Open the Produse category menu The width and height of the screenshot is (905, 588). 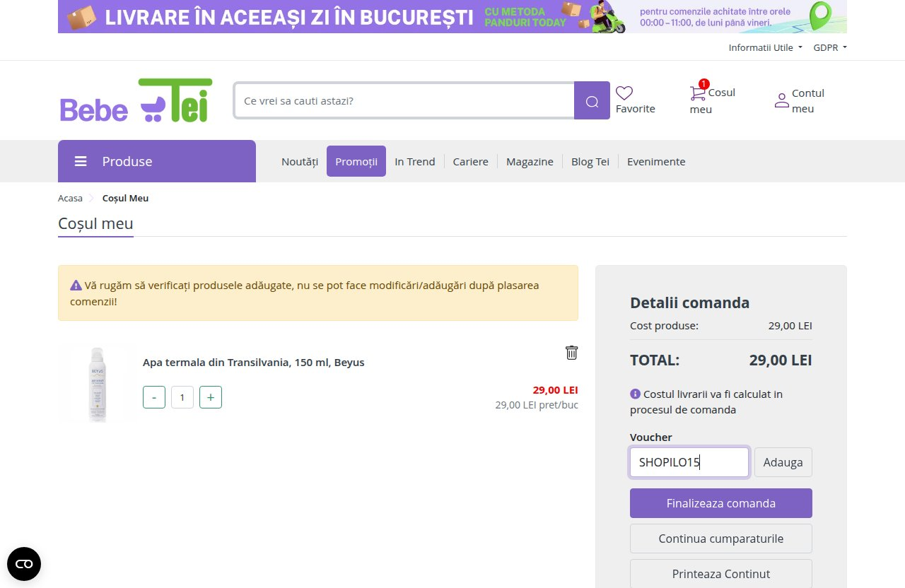157,161
